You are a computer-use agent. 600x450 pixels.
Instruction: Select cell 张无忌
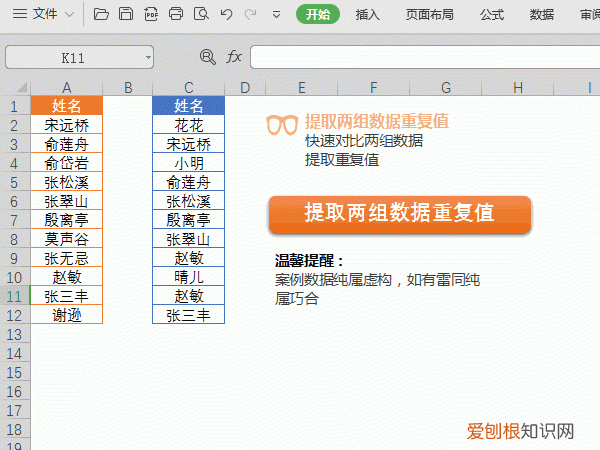(67, 258)
